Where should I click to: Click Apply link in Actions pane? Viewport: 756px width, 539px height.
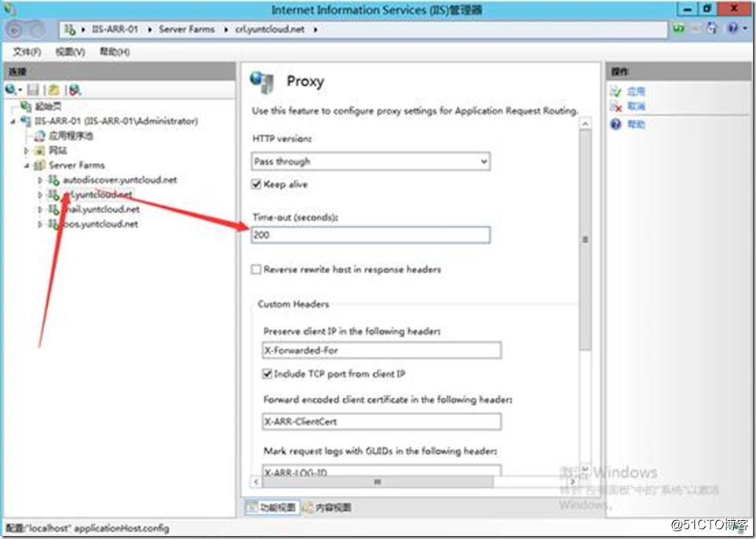[x=636, y=91]
